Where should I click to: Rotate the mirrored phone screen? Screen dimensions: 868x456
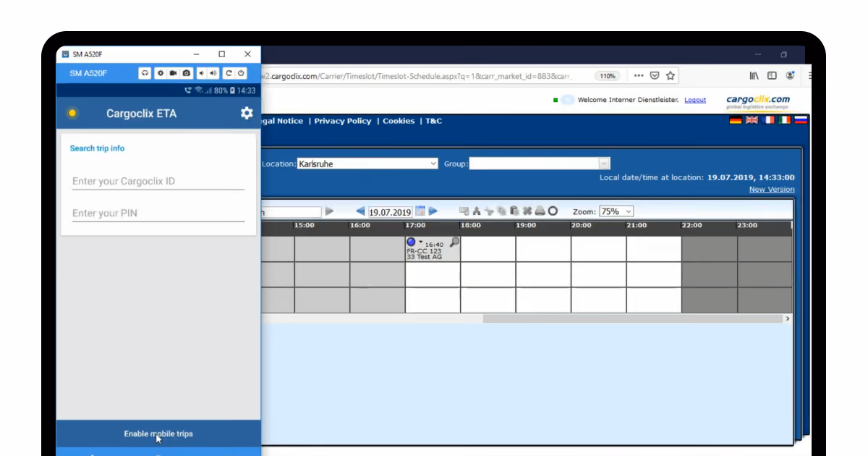pyautogui.click(x=229, y=73)
